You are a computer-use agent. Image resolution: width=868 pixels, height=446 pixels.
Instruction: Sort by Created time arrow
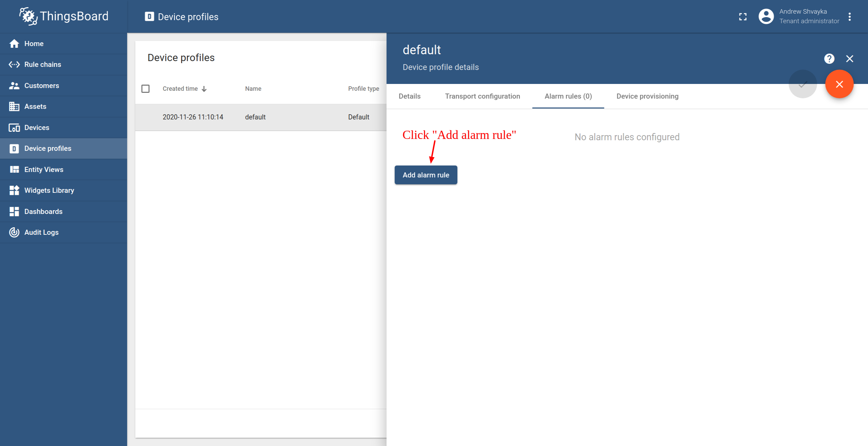pyautogui.click(x=204, y=89)
